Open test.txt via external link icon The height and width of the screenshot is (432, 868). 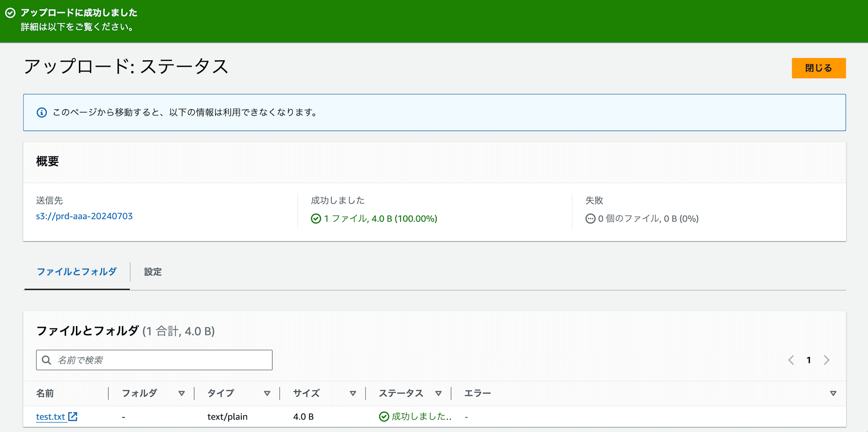pos(73,416)
